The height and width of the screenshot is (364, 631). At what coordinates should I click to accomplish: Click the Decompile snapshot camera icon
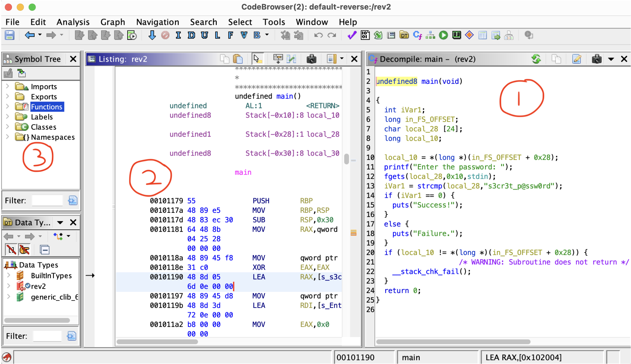596,59
